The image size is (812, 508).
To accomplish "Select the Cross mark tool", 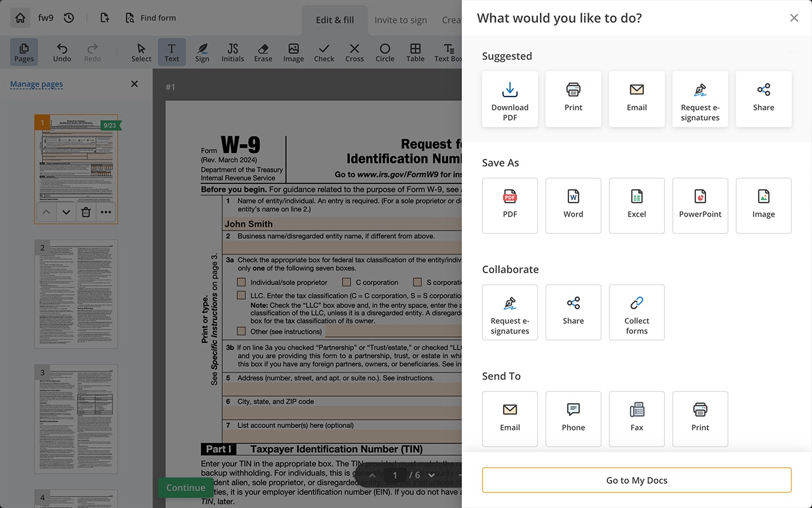I will [355, 52].
